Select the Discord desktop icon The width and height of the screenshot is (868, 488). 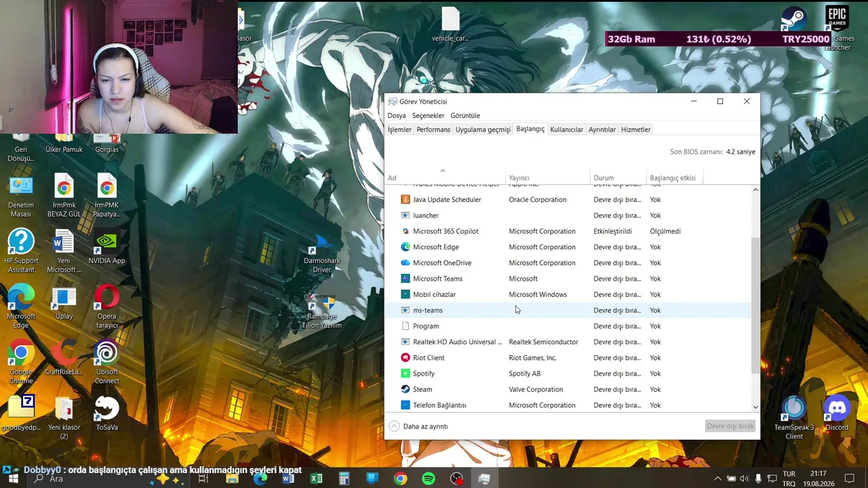(x=837, y=413)
